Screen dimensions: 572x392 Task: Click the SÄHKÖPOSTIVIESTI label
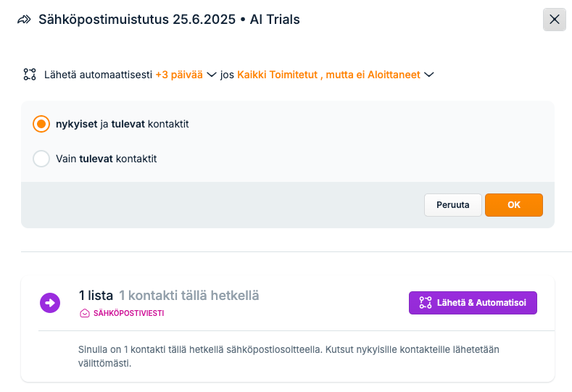[129, 313]
